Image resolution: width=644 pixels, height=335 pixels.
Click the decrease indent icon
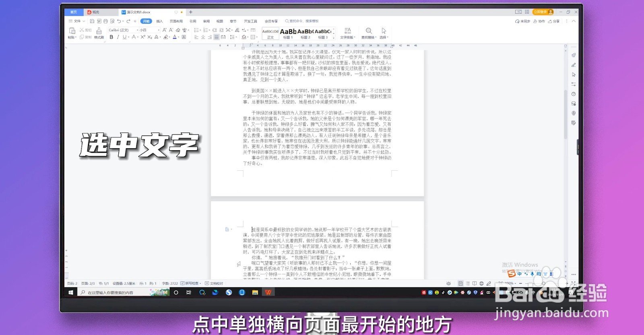(x=215, y=30)
